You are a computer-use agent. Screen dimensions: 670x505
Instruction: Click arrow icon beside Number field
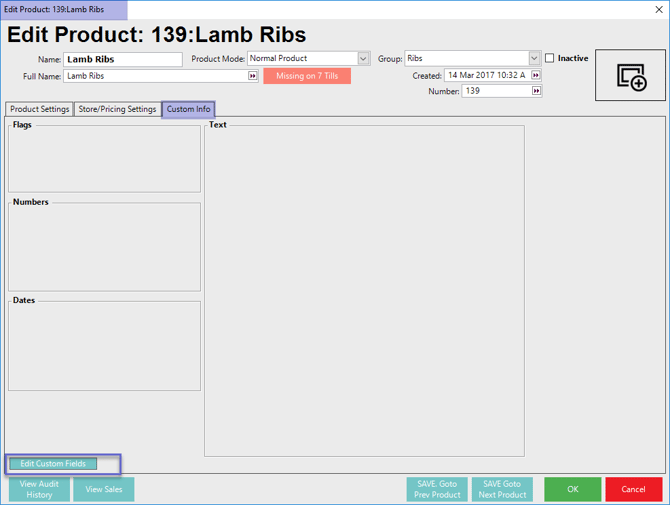click(536, 91)
